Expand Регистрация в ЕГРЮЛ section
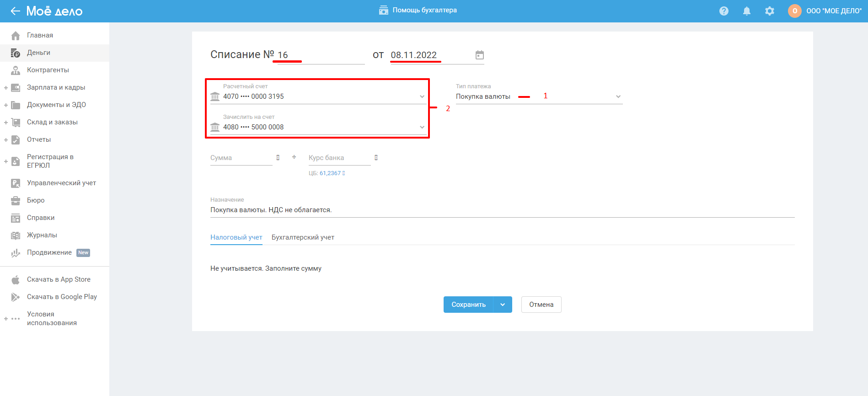The width and height of the screenshot is (868, 396). [x=6, y=161]
